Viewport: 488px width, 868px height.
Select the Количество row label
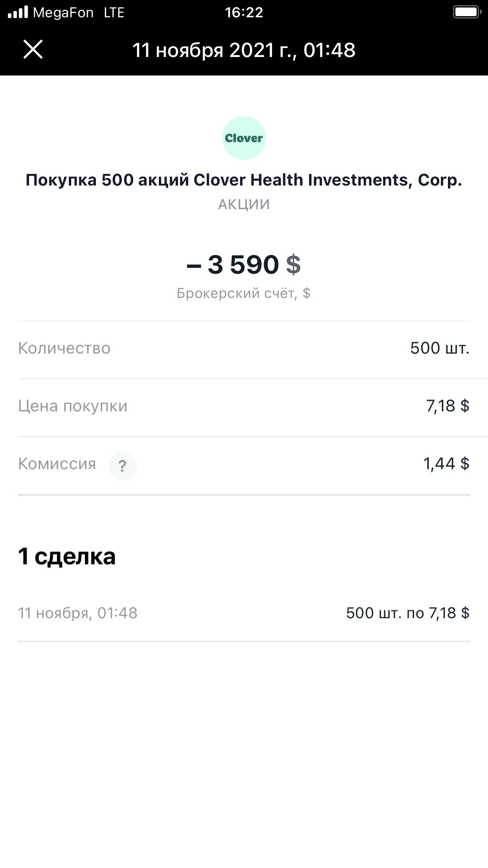[x=64, y=348]
